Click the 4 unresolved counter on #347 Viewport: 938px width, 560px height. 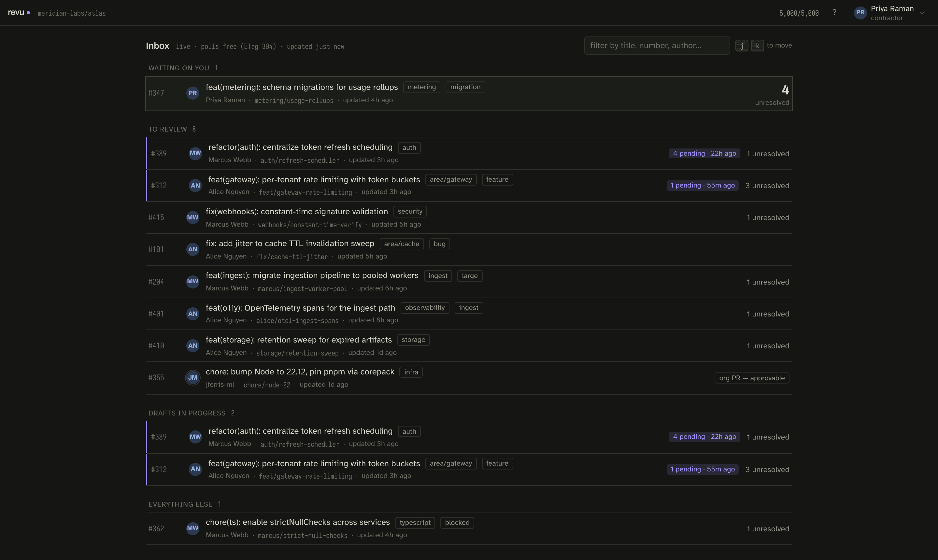click(772, 94)
